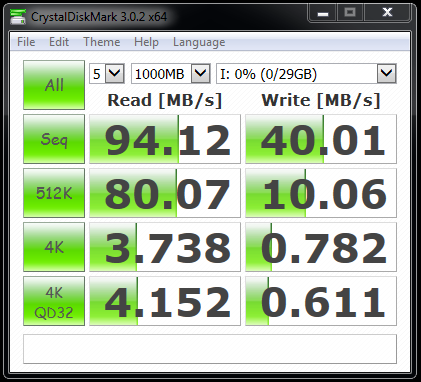Open the Language menu
This screenshot has height=382, width=421.
point(199,42)
